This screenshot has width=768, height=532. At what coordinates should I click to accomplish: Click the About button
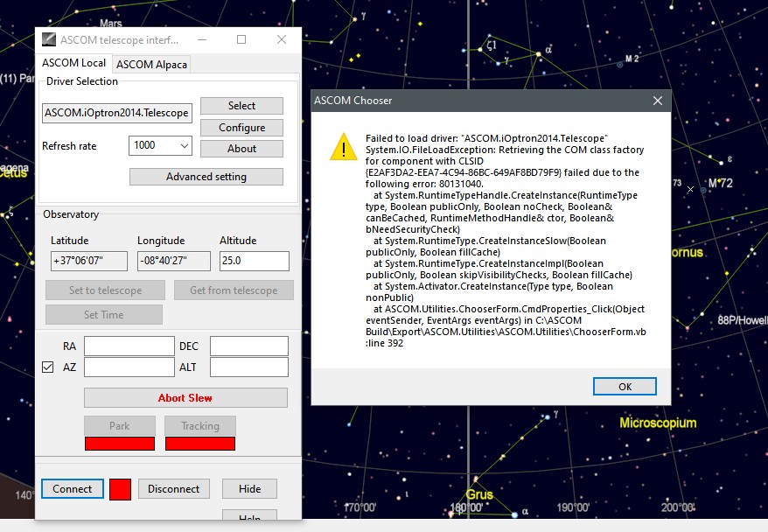click(241, 149)
